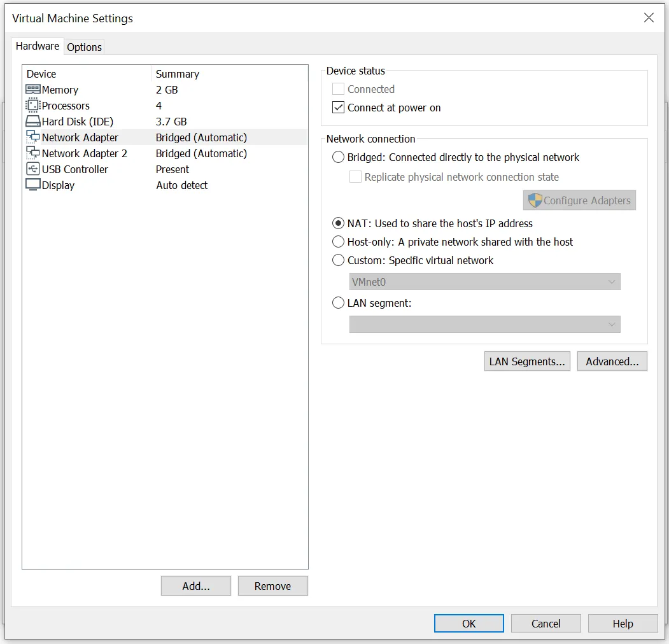Click the Network Adapter 2 icon
The height and width of the screenshot is (644, 669).
tap(33, 153)
